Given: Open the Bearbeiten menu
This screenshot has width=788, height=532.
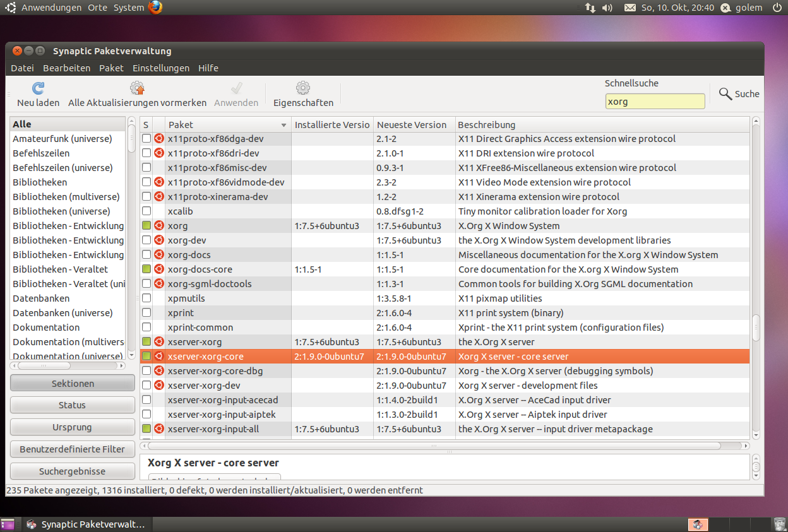Looking at the screenshot, I should 66,68.
